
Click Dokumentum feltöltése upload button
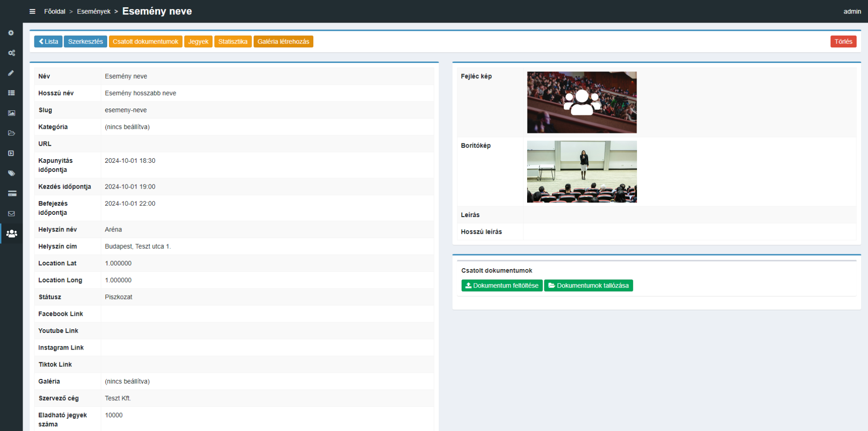click(x=502, y=285)
